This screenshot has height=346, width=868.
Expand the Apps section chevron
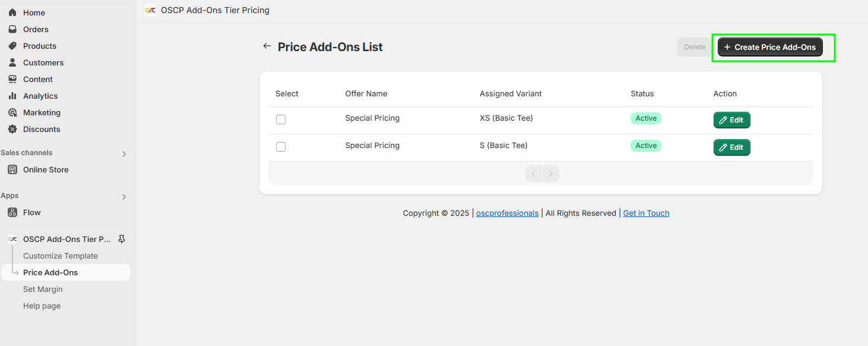124,197
